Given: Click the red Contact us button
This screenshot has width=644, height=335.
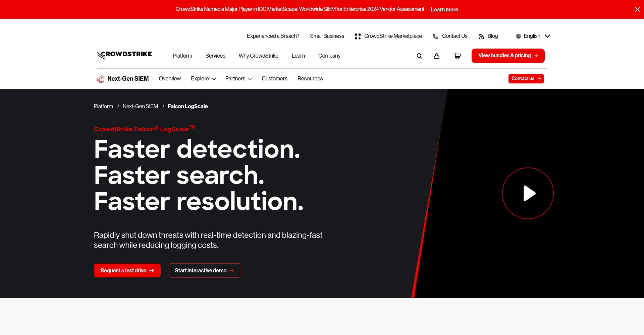Looking at the screenshot, I should pos(526,79).
